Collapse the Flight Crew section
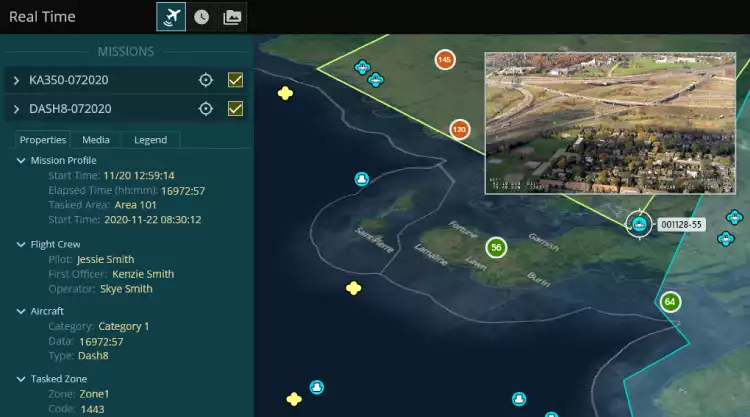Screen dimensions: 750x417 [21, 244]
